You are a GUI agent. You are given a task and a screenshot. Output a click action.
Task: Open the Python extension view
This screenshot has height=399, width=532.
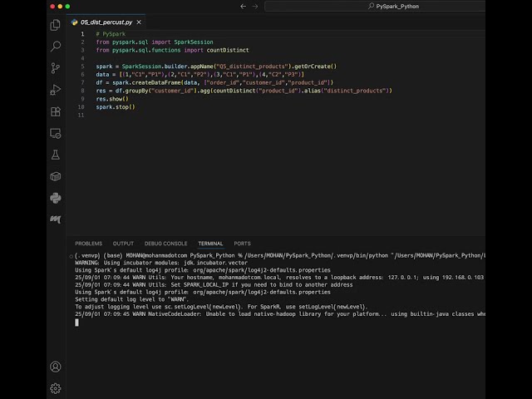point(56,198)
